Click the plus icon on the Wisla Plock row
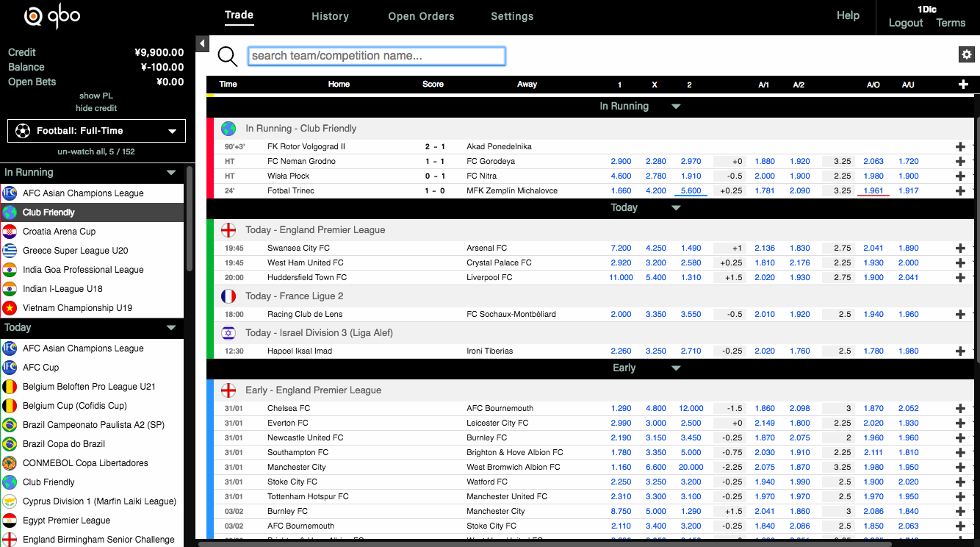The image size is (980, 547). coord(960,176)
